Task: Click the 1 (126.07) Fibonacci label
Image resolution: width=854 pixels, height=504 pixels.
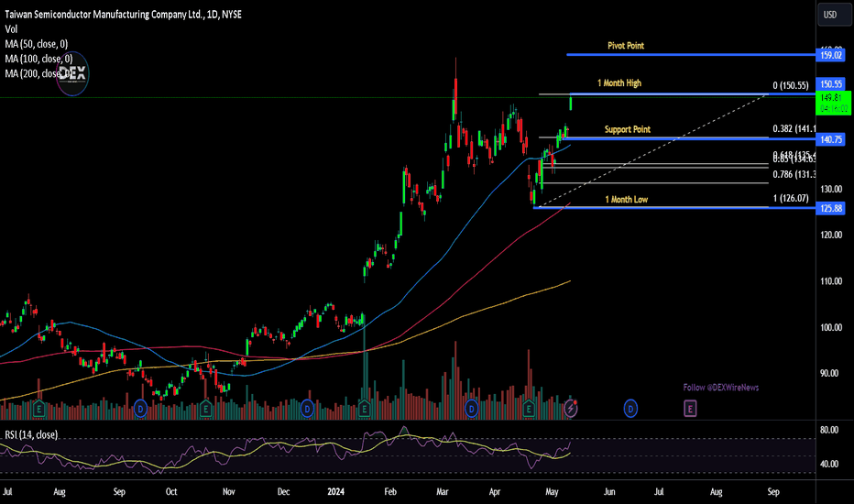Action: pyautogui.click(x=790, y=198)
